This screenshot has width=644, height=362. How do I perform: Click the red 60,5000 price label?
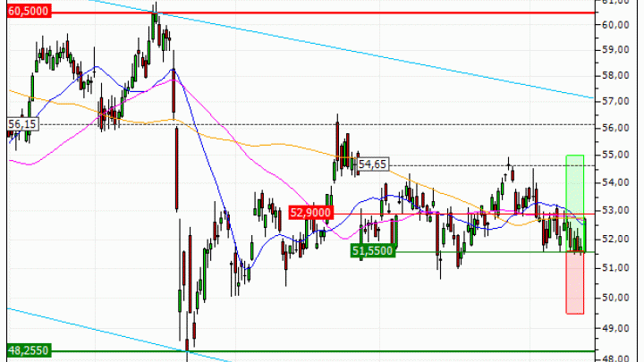click(x=25, y=13)
